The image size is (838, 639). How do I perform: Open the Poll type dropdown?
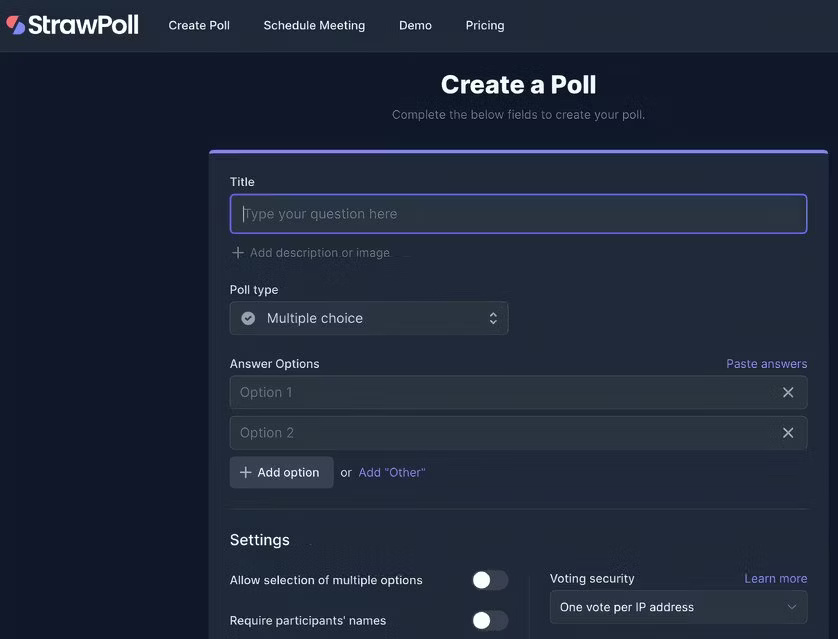tap(369, 317)
